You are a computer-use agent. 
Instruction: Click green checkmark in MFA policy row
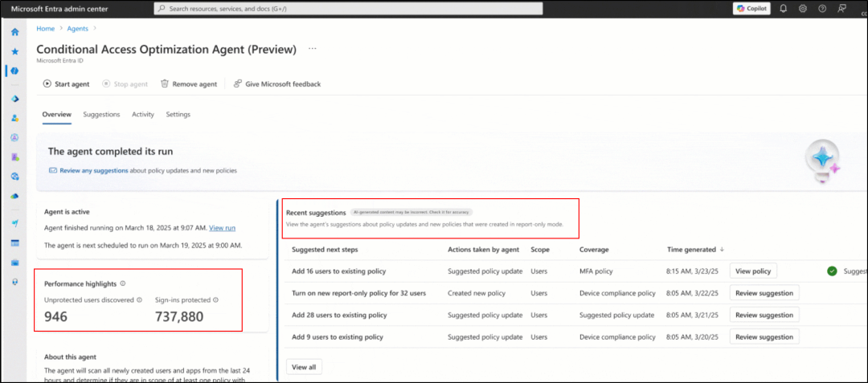(832, 271)
